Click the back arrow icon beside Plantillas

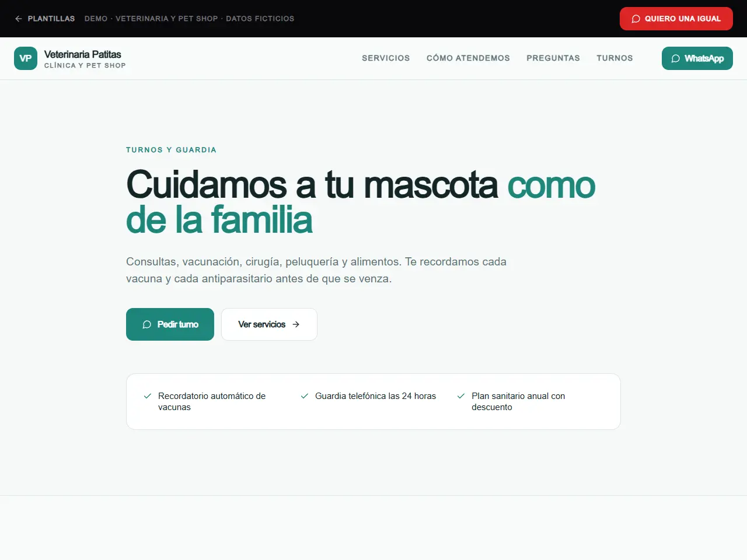click(x=19, y=19)
